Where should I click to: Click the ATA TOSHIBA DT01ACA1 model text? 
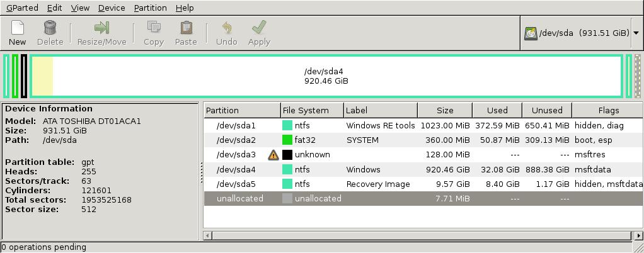pos(91,121)
